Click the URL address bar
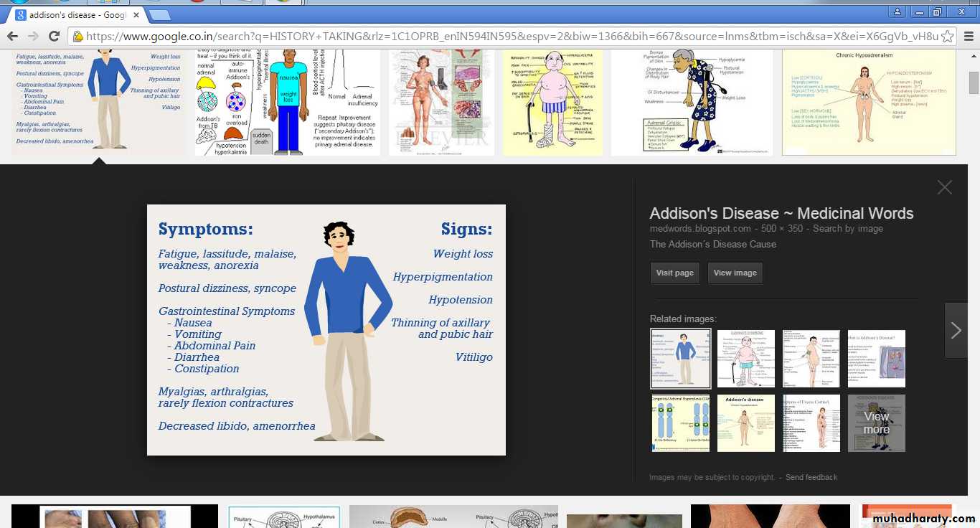 (502, 36)
